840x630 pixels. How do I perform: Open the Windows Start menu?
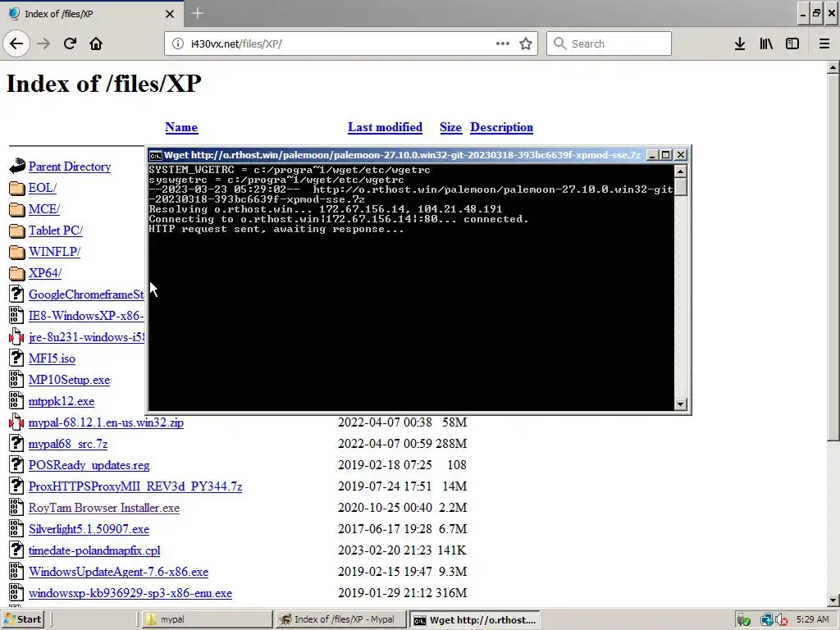click(22, 619)
